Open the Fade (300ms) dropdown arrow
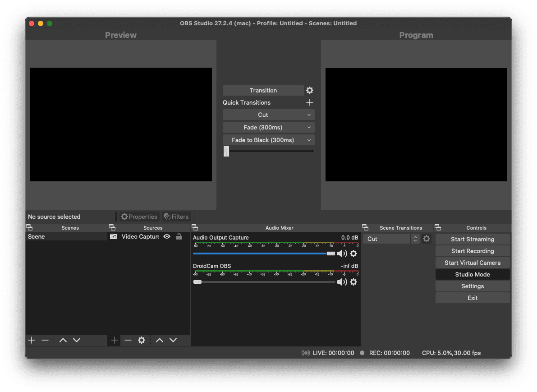Screen dimensions: 537x392 309,128
